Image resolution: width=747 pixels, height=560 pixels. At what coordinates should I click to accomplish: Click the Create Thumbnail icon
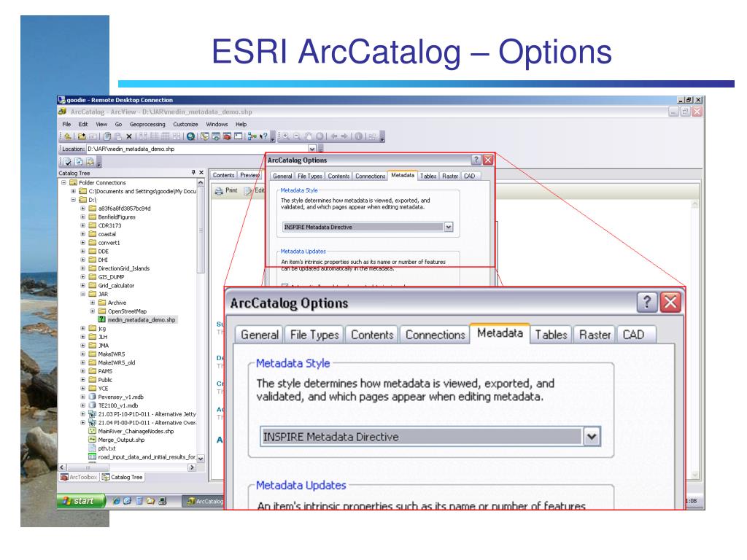(373, 136)
